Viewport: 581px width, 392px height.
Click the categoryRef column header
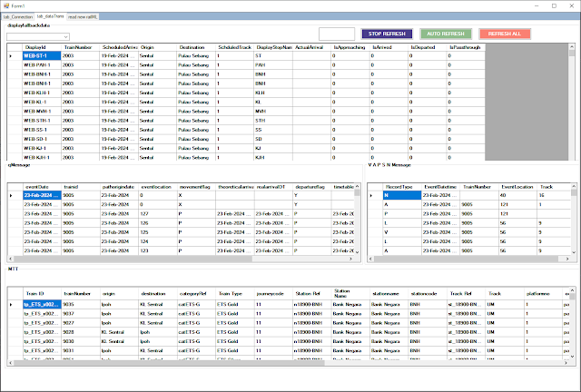click(x=196, y=293)
